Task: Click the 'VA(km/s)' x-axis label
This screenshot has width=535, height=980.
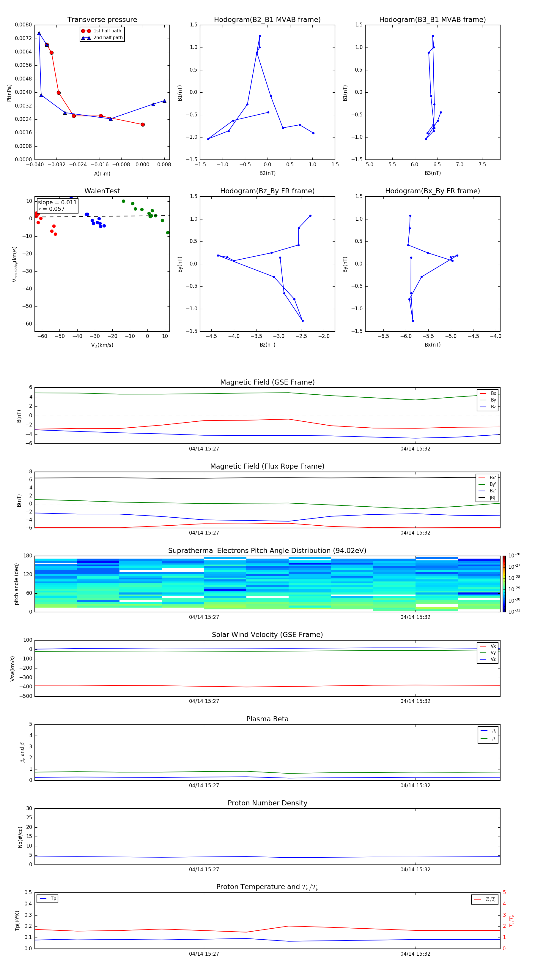Action: (102, 345)
